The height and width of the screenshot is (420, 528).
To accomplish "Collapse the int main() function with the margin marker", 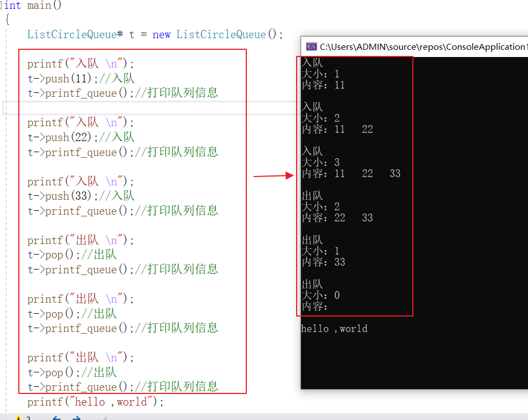I will click(2, 5).
